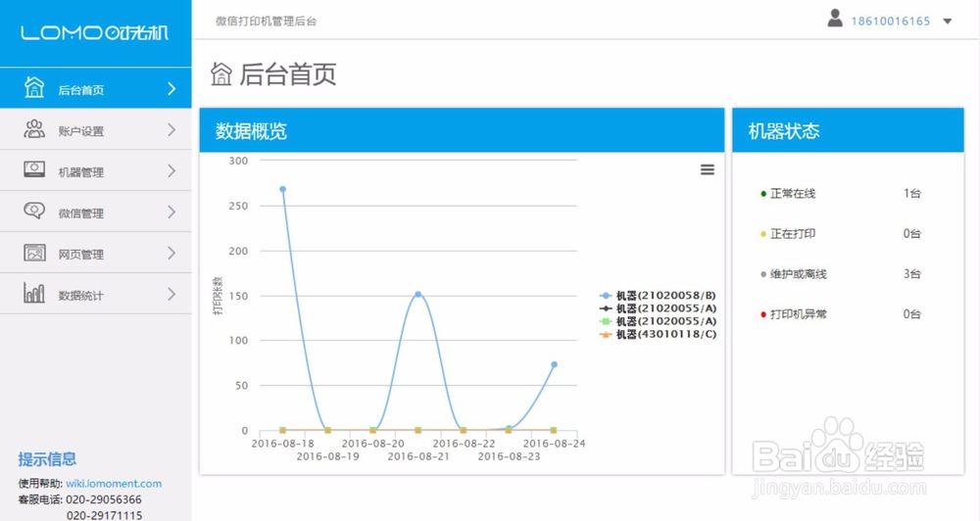Click the people icon for 账户设置
This screenshot has height=521, width=980.
click(x=34, y=129)
